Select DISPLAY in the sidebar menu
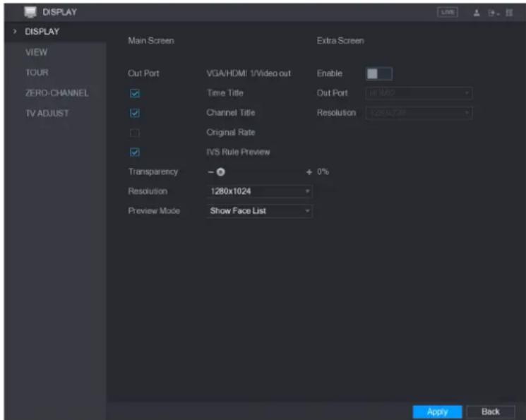 coord(42,32)
